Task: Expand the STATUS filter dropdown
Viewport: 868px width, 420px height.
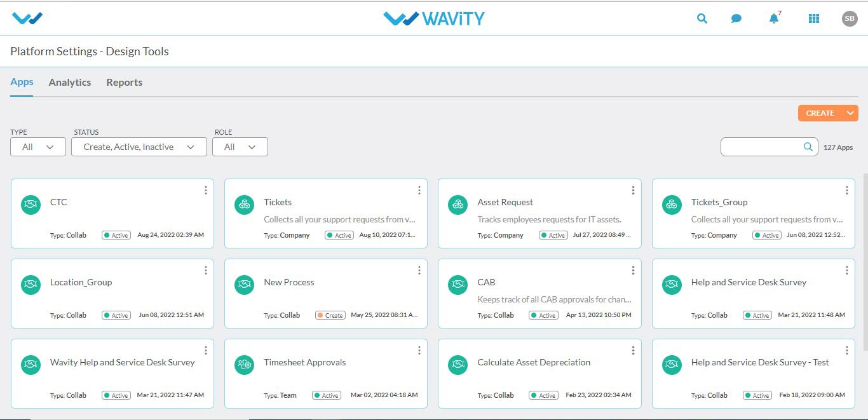Action: point(139,147)
